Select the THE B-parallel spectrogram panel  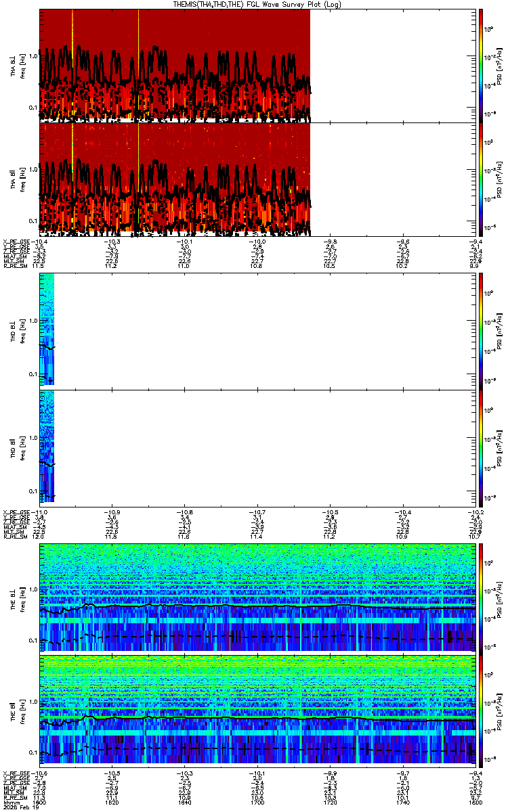tap(257, 711)
